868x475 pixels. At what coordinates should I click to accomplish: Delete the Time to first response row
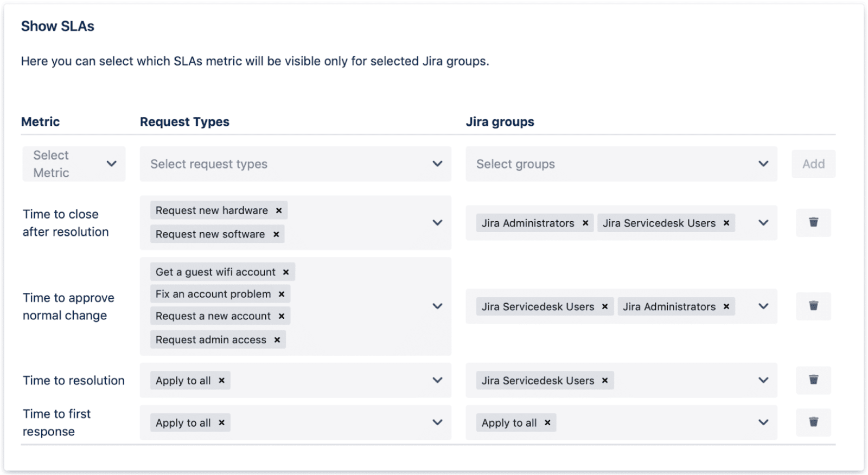813,422
